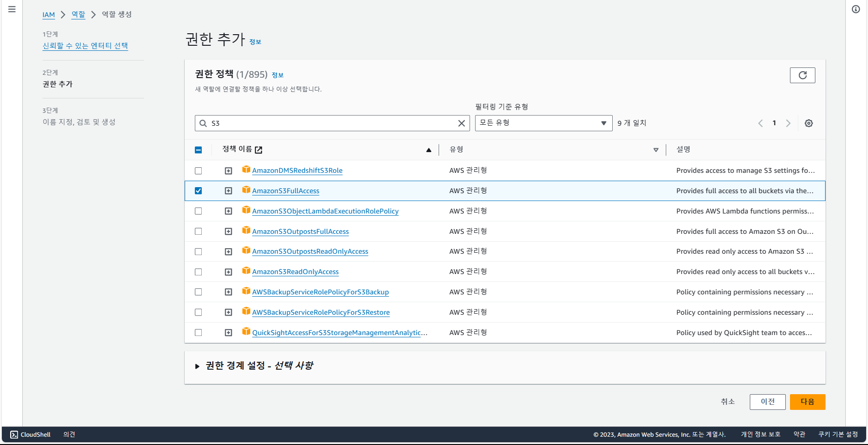This screenshot has height=445, width=868.
Task: Check the AmazonS3ReadOnlyAccess checkbox
Action: (x=199, y=272)
